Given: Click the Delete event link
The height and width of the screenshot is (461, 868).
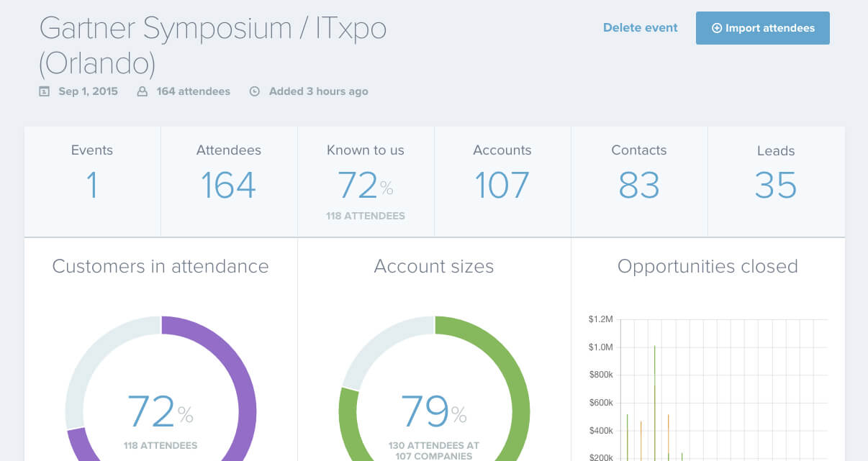Looking at the screenshot, I should 640,28.
